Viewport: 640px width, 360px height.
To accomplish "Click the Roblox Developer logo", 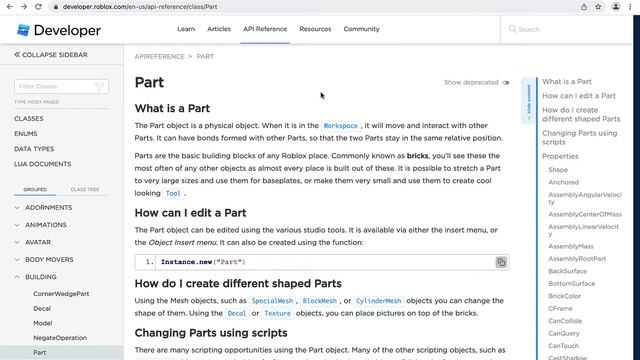I will (59, 30).
